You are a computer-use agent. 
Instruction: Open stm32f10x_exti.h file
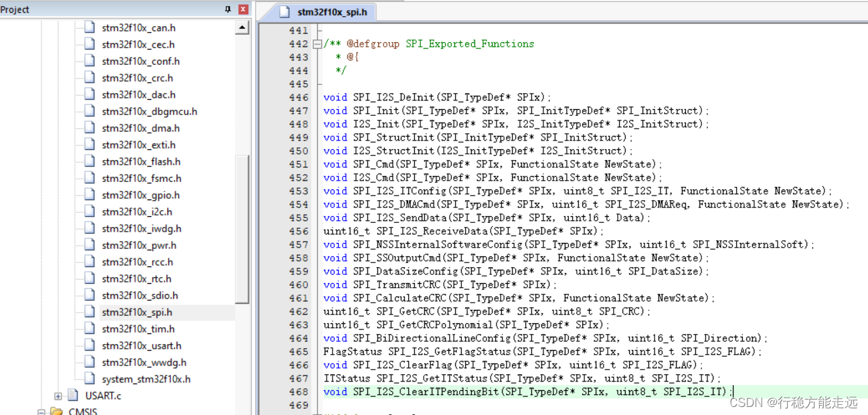[x=139, y=145]
